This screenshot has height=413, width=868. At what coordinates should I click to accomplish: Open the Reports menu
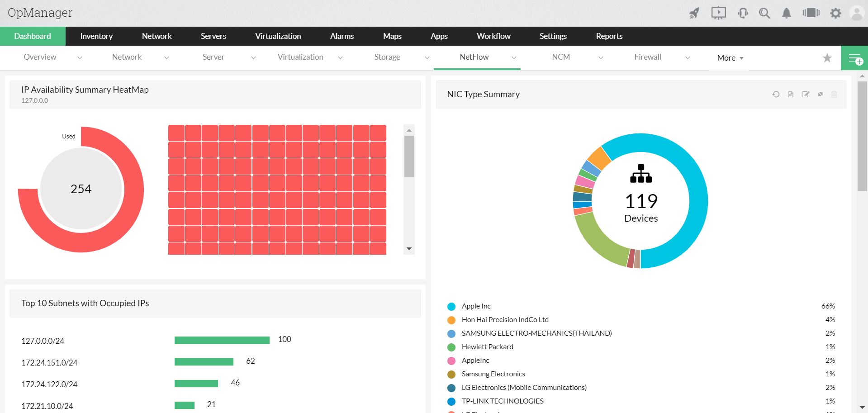(x=609, y=36)
